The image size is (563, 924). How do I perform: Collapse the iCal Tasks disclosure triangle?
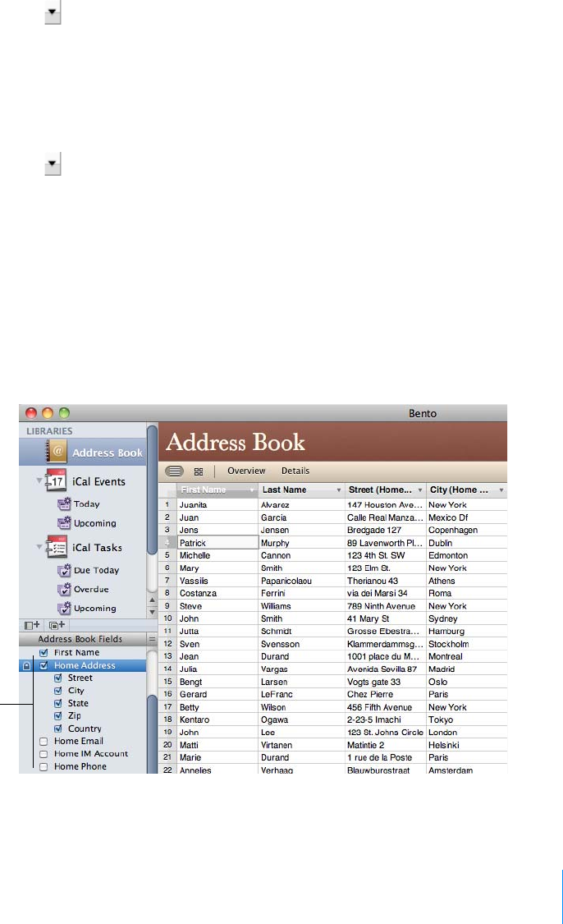coord(39,547)
